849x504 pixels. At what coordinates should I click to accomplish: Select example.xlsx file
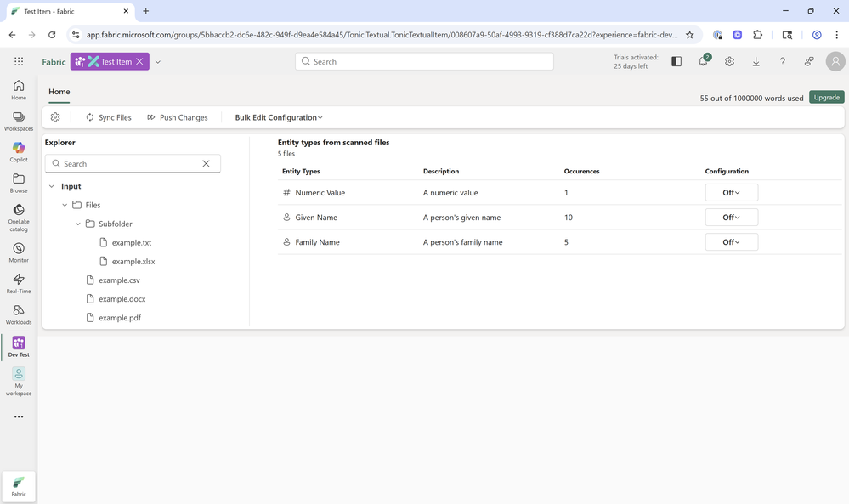pos(133,262)
